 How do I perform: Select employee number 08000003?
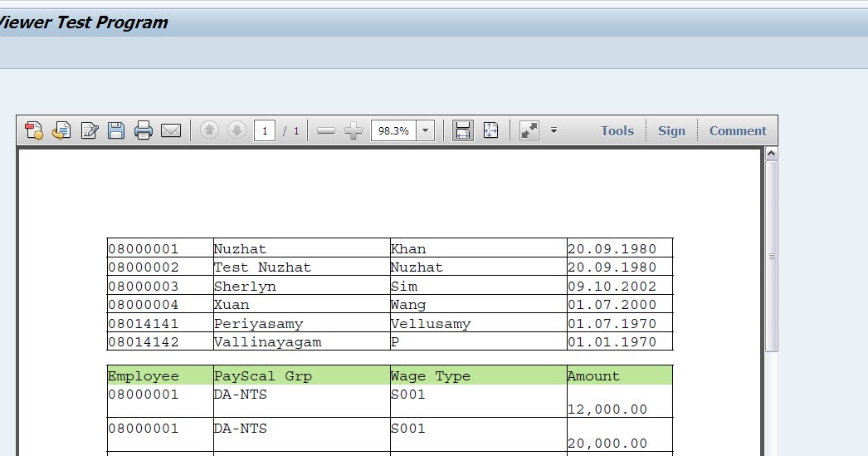pyautogui.click(x=144, y=286)
